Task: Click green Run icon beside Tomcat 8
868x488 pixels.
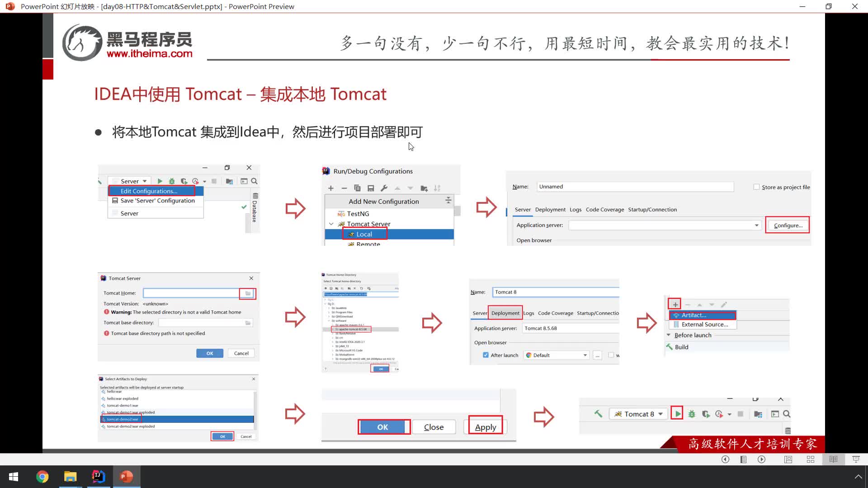Action: pos(677,414)
